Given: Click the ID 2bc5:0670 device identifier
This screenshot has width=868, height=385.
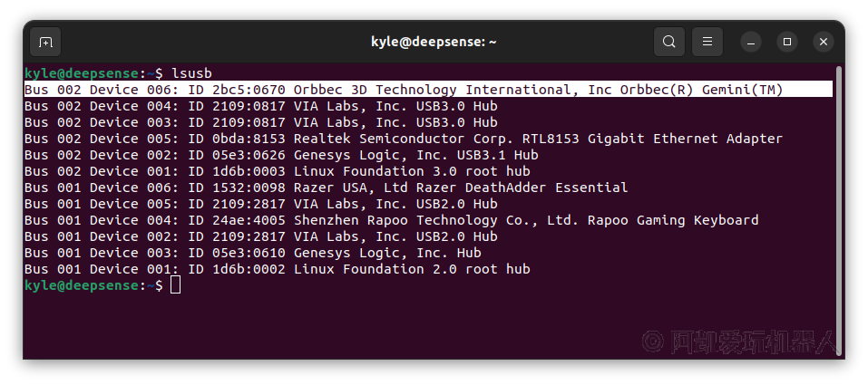Looking at the screenshot, I should coord(237,90).
